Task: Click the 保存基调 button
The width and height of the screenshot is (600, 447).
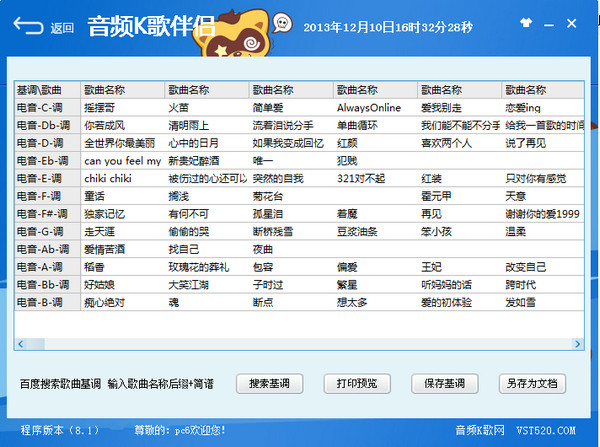Action: click(x=445, y=383)
